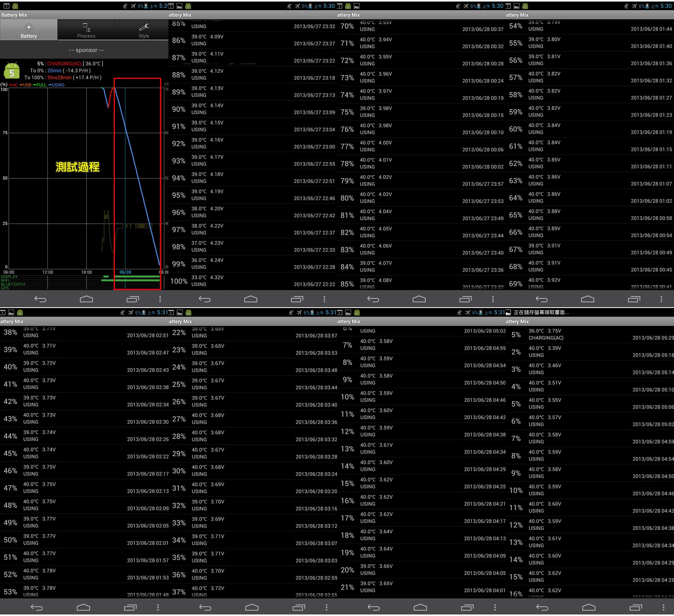674x616 pixels.
Task: Open overflow menu dots under the battery graph screen
Action: click(160, 299)
